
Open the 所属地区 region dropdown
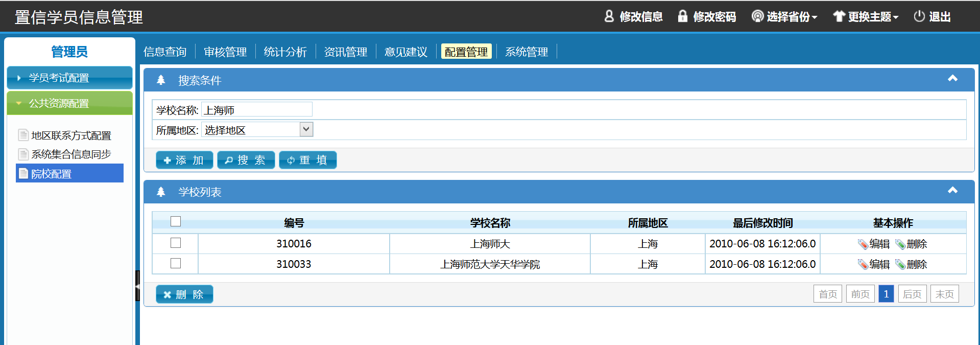point(257,129)
